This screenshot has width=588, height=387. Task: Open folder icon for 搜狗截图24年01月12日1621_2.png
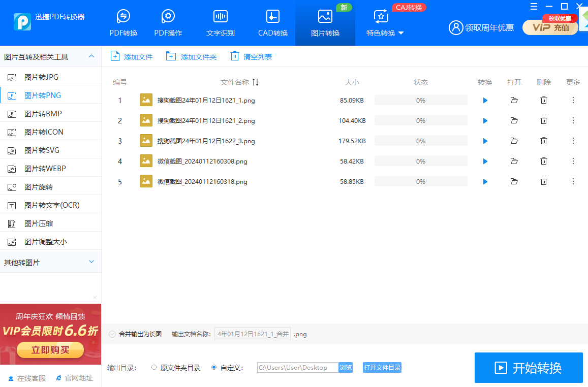coord(514,121)
